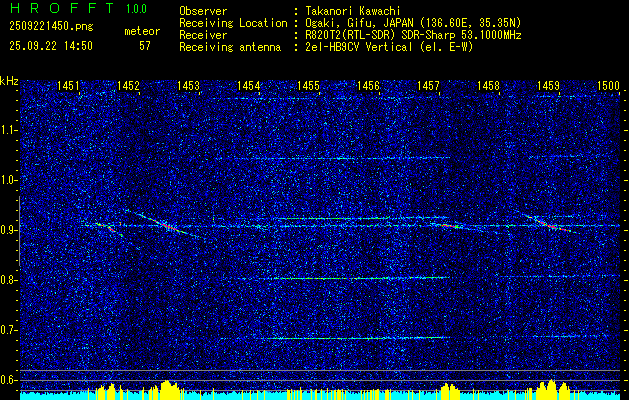Click time axis label 1500
Screen dimensions: 629x400
coord(609,85)
